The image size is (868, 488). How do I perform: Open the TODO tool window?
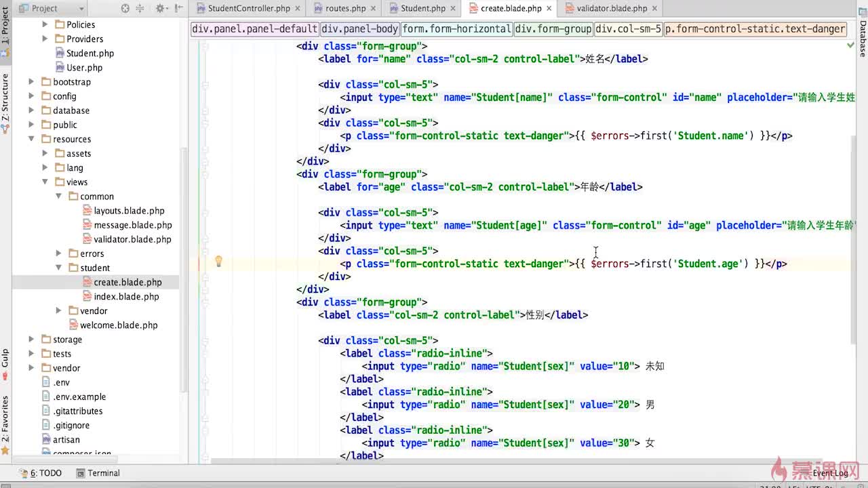coord(40,473)
